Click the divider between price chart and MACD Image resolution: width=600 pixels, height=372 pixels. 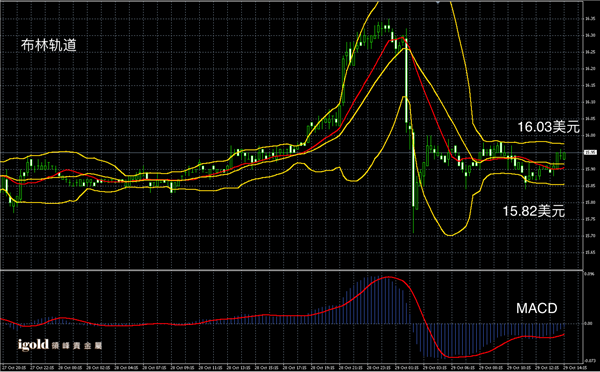click(x=292, y=270)
